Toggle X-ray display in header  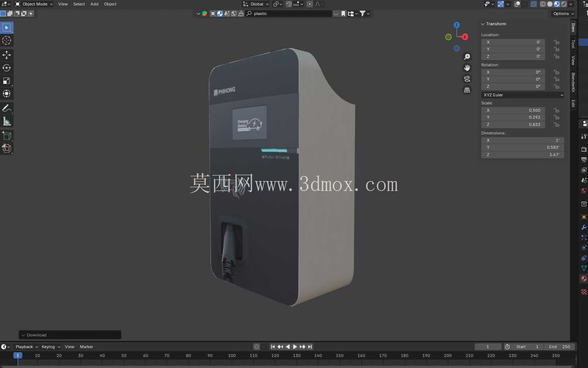[534, 4]
